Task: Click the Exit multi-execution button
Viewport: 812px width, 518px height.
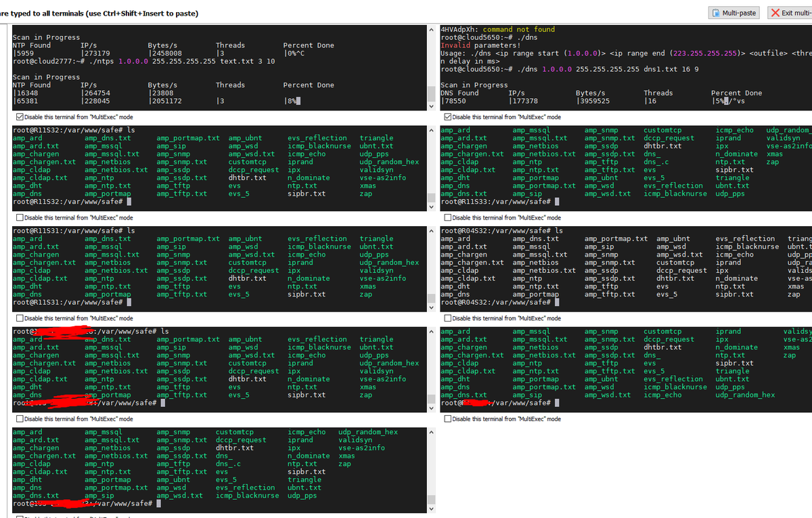Action: click(x=789, y=13)
